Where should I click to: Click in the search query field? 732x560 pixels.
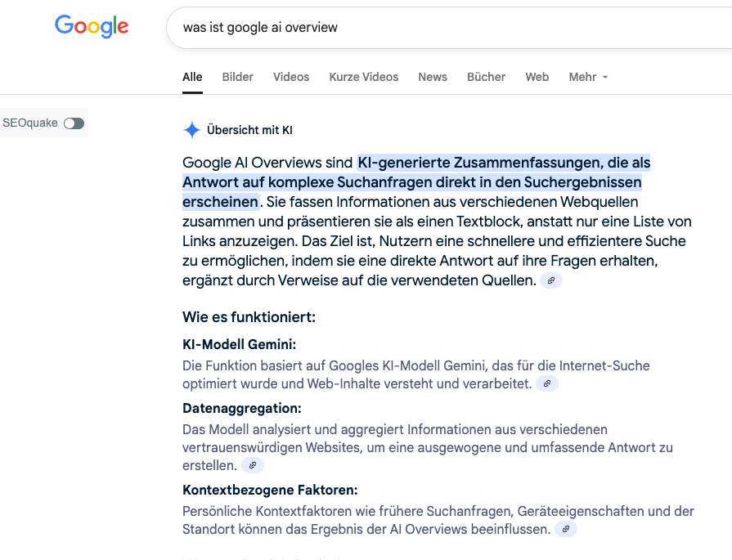click(x=449, y=28)
